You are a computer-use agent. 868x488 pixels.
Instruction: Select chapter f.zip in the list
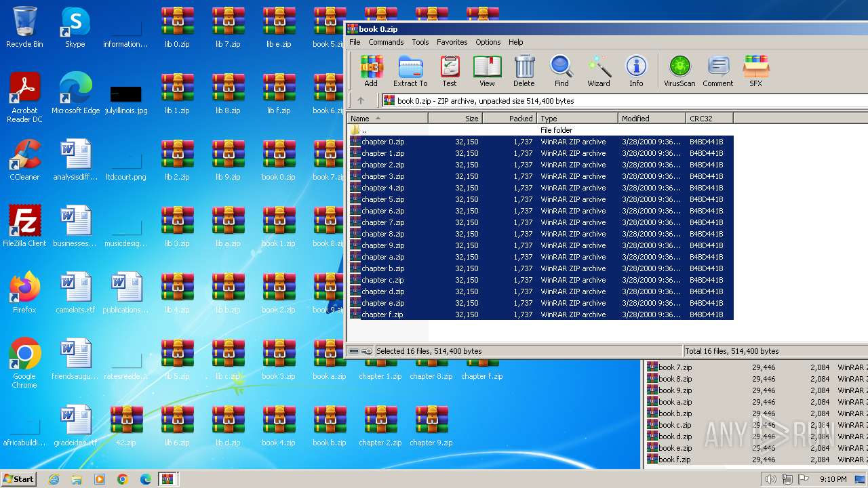[x=541, y=314]
